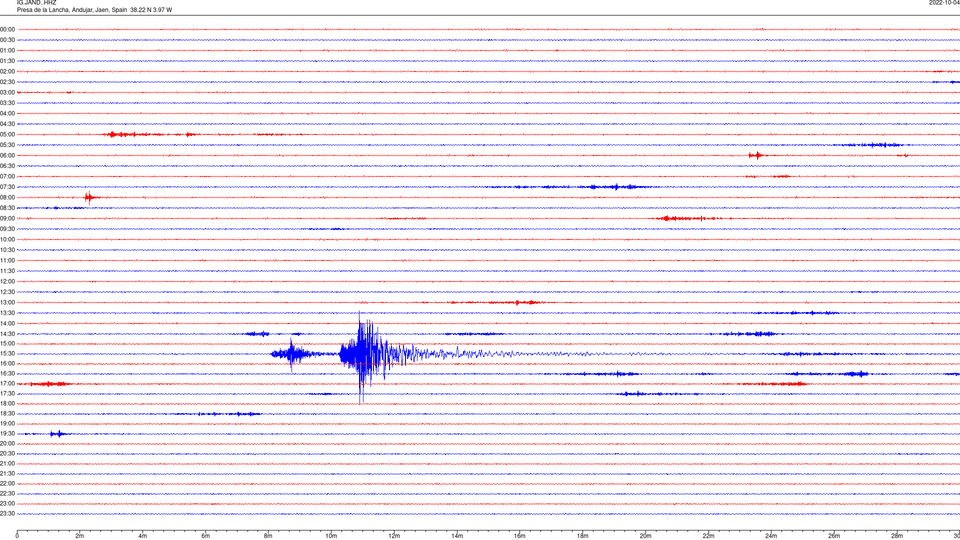Click the 10m tick label on time axis
Image resolution: width=960 pixels, height=540 pixels.
coord(331,536)
